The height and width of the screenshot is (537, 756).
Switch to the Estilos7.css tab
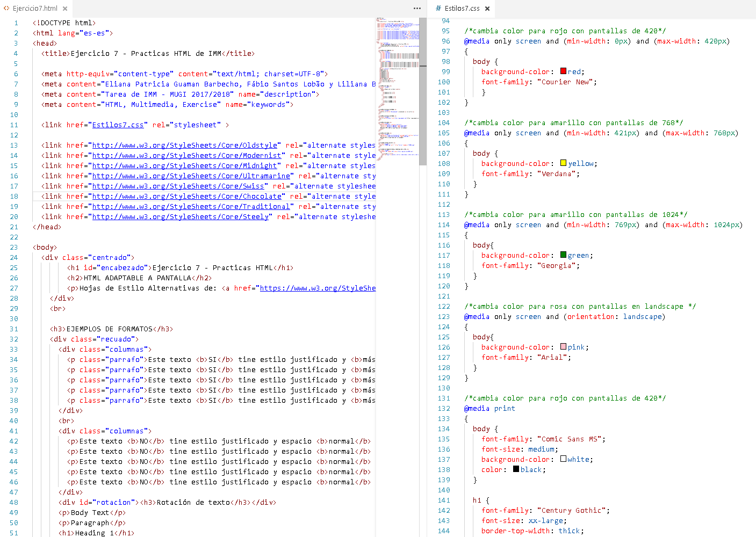[x=462, y=9]
